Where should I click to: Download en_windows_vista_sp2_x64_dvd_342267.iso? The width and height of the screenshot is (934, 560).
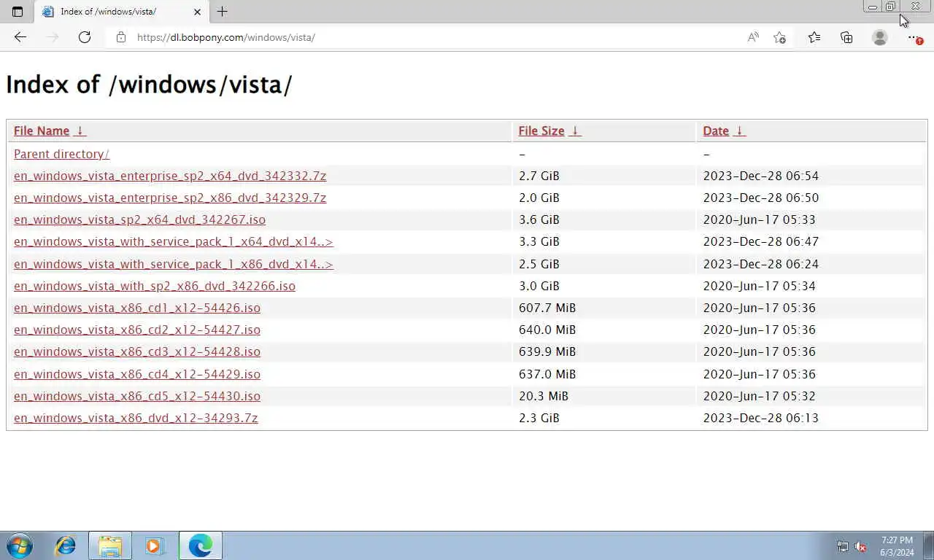point(139,219)
